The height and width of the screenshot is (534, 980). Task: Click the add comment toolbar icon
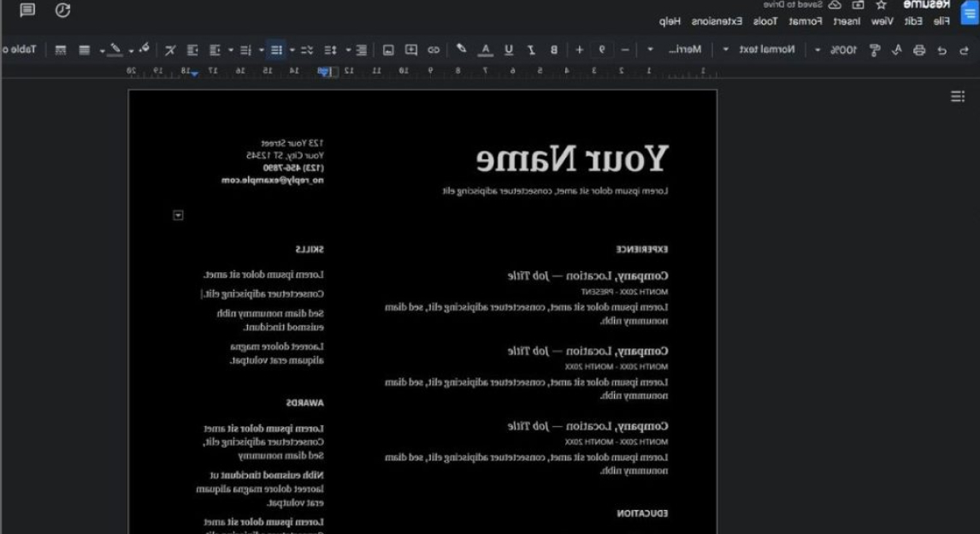[x=411, y=50]
